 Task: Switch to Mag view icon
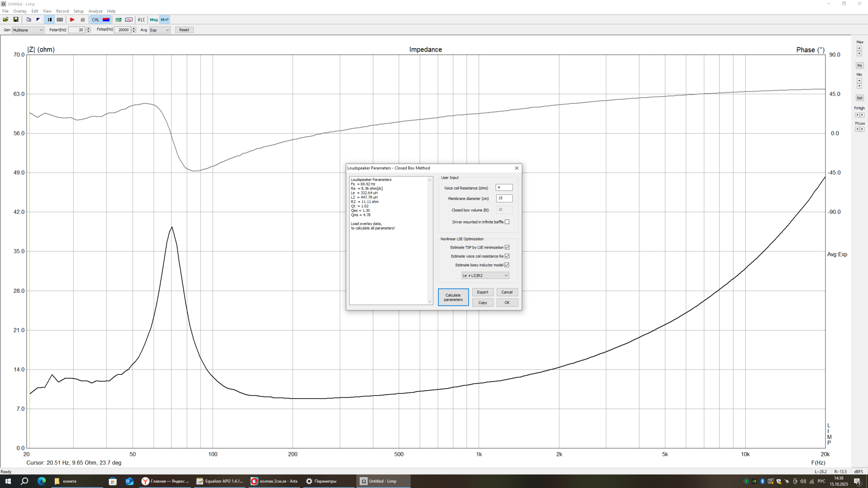[x=154, y=20]
